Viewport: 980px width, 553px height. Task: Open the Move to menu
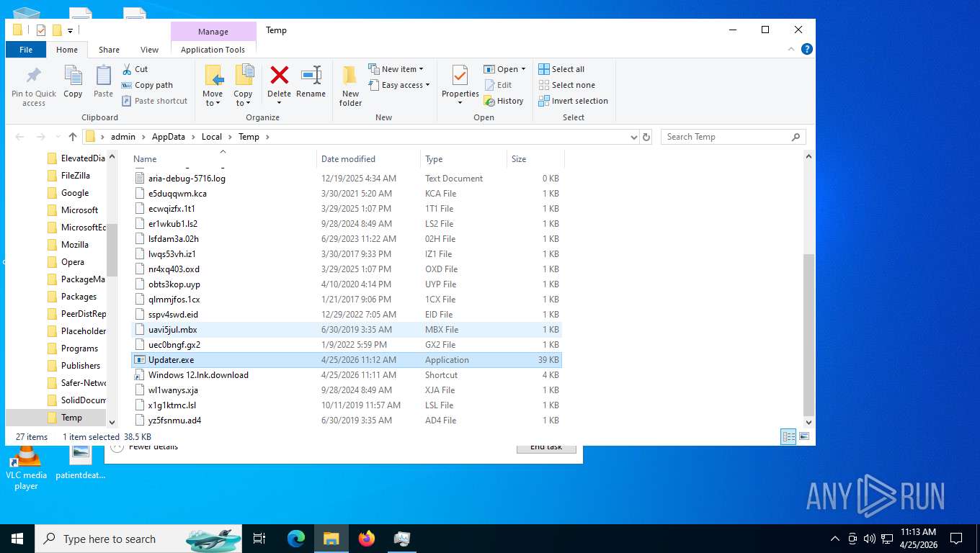213,86
